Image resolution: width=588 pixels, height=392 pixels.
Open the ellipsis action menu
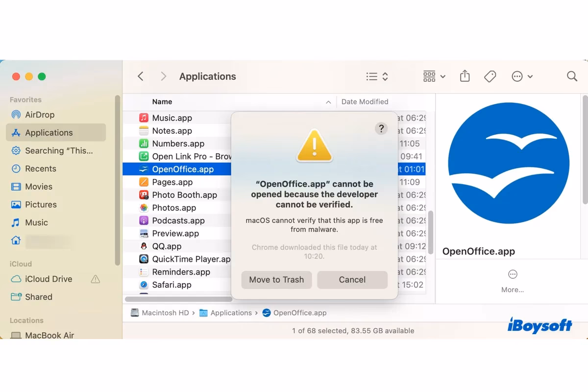[x=522, y=76]
